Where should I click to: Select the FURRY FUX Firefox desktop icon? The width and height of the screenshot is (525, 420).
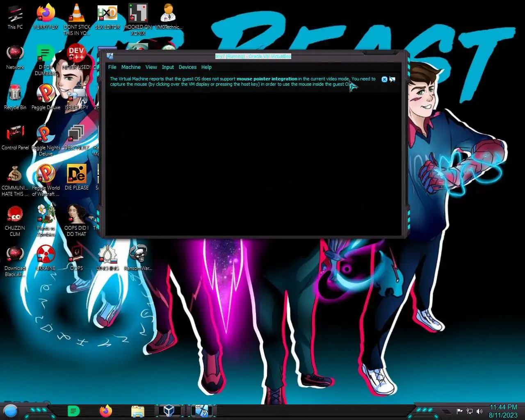(46, 18)
